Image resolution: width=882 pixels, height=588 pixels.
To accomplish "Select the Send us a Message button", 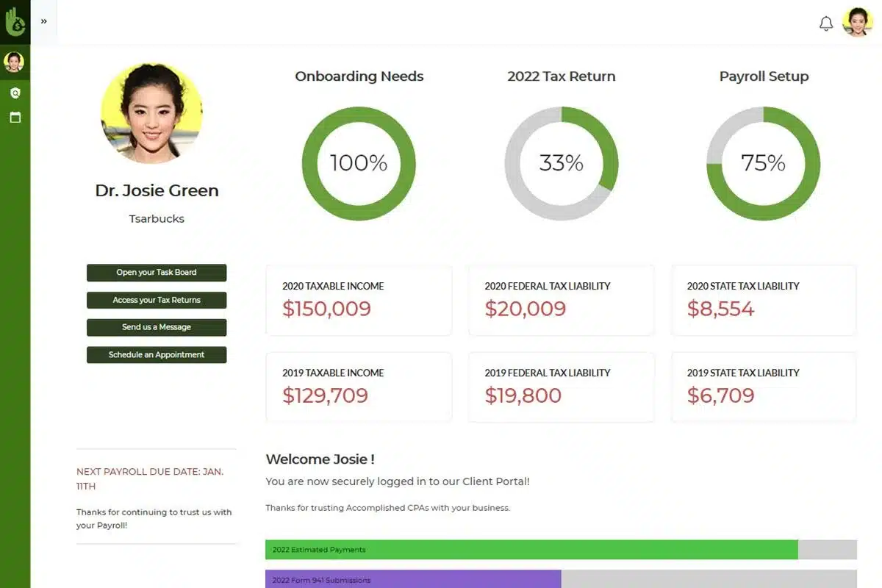I will click(157, 328).
